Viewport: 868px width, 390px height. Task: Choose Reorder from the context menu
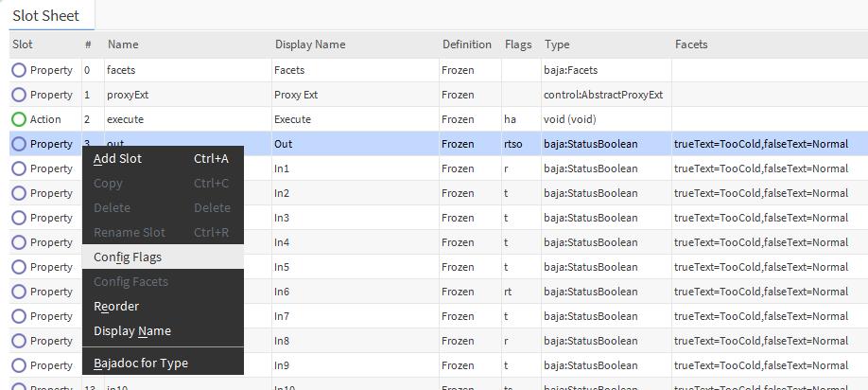116,307
